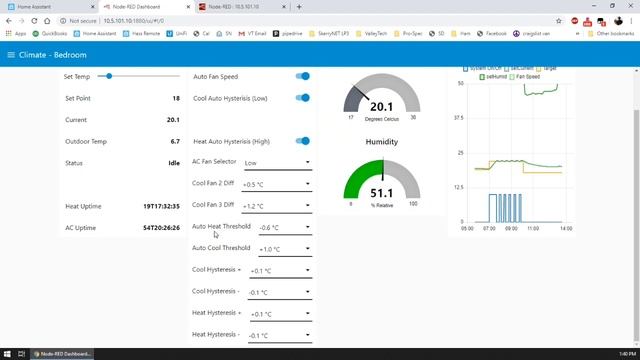This screenshot has height=360, width=640.
Task: Open the Home Assistant bookmark
Action: point(95,33)
